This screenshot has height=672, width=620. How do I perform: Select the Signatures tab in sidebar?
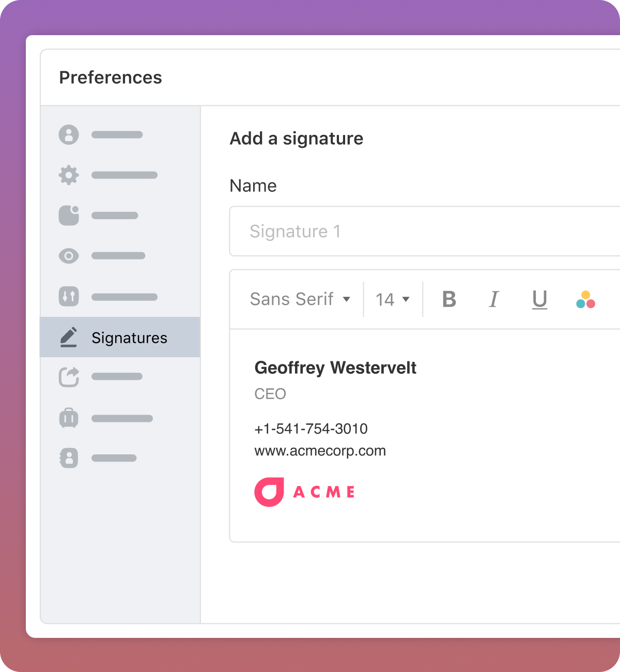pyautogui.click(x=129, y=338)
